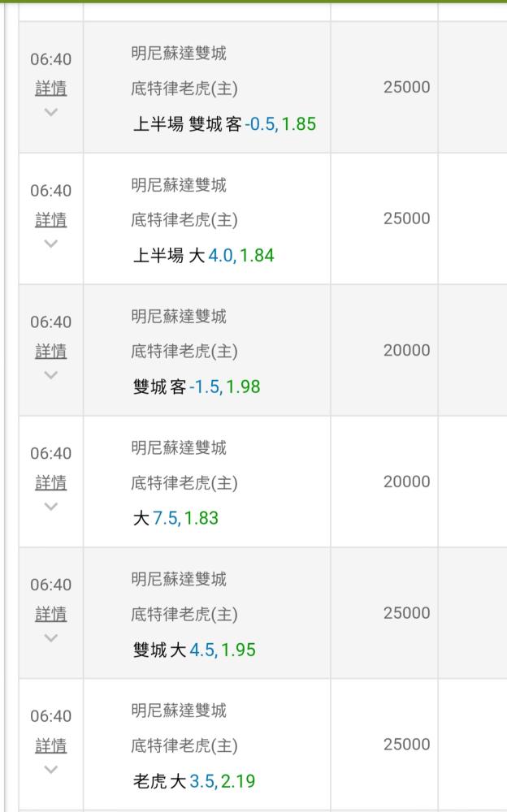The height and width of the screenshot is (812, 507).
Task: Open 詳情 link for 雙城客 -1.5 bet
Action: [51, 351]
